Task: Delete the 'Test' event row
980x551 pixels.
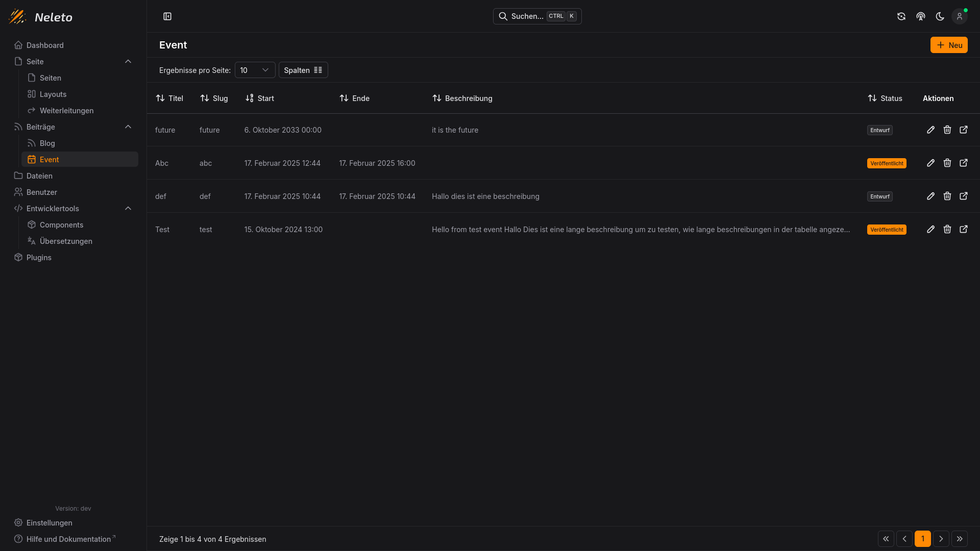Action: point(947,229)
